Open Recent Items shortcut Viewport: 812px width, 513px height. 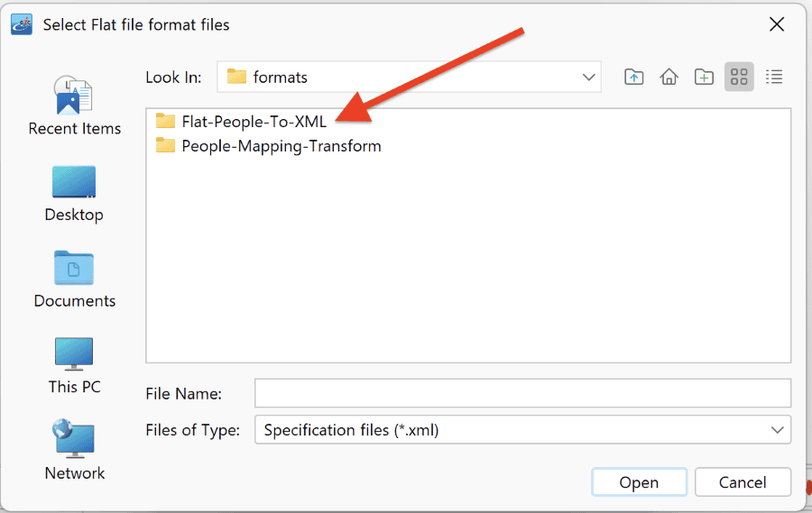[x=75, y=105]
